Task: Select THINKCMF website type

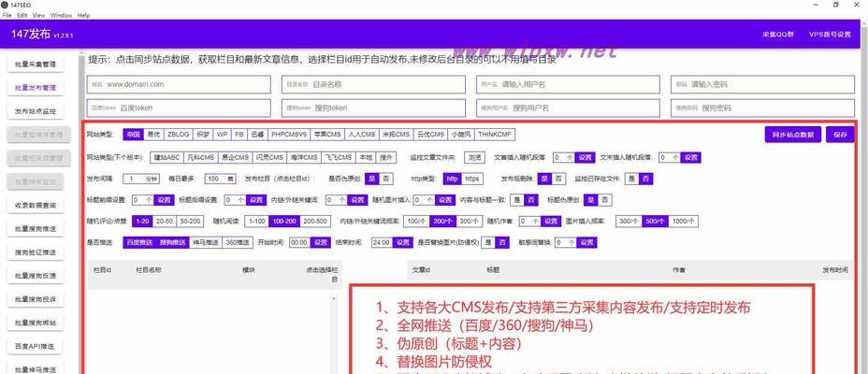Action: [495, 135]
